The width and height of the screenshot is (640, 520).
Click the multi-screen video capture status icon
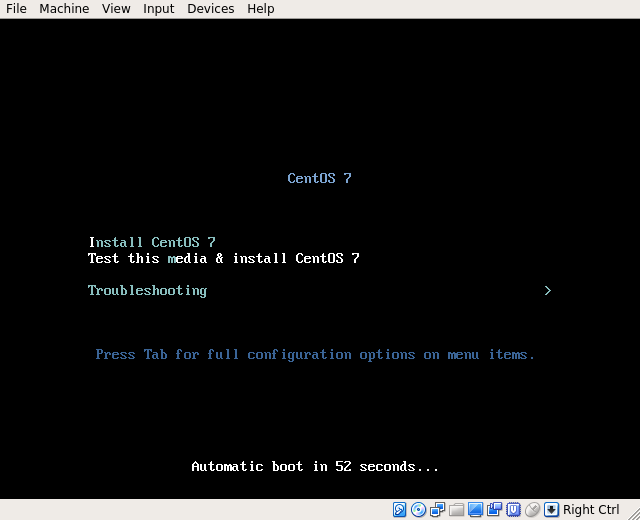494,509
